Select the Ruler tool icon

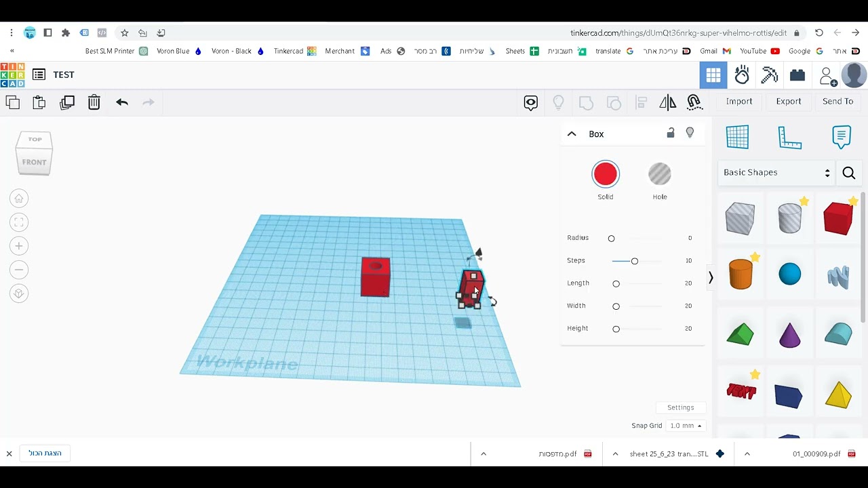pyautogui.click(x=790, y=138)
